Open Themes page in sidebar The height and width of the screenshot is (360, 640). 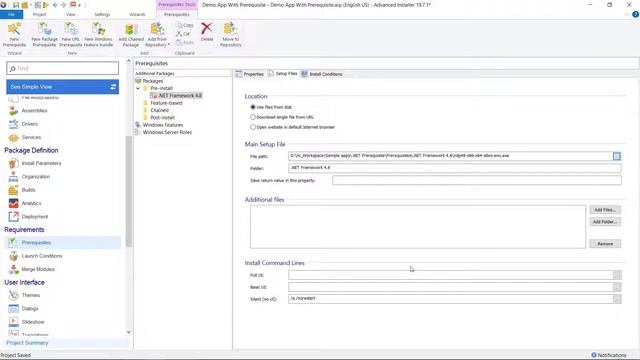31,295
